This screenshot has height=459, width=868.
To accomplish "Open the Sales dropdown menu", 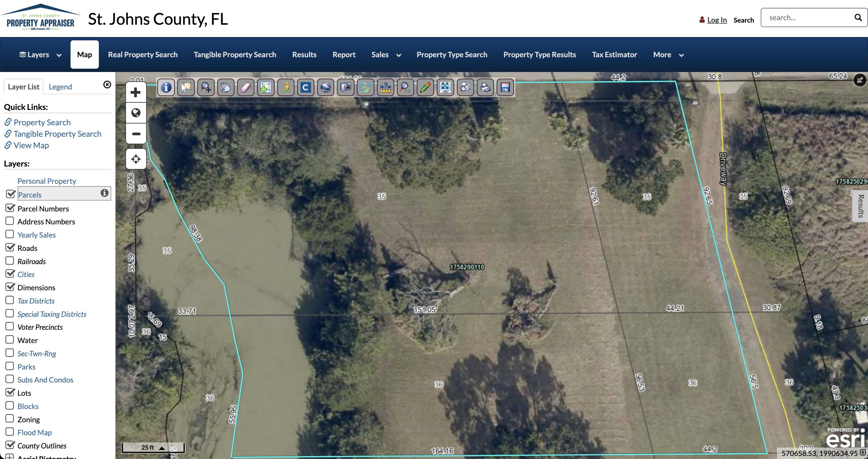I will tap(386, 55).
